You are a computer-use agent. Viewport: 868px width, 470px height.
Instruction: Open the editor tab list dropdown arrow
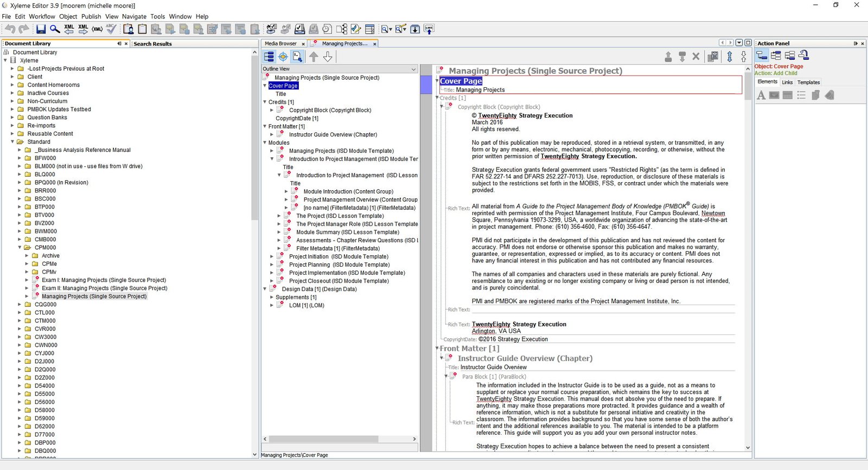pyautogui.click(x=739, y=43)
